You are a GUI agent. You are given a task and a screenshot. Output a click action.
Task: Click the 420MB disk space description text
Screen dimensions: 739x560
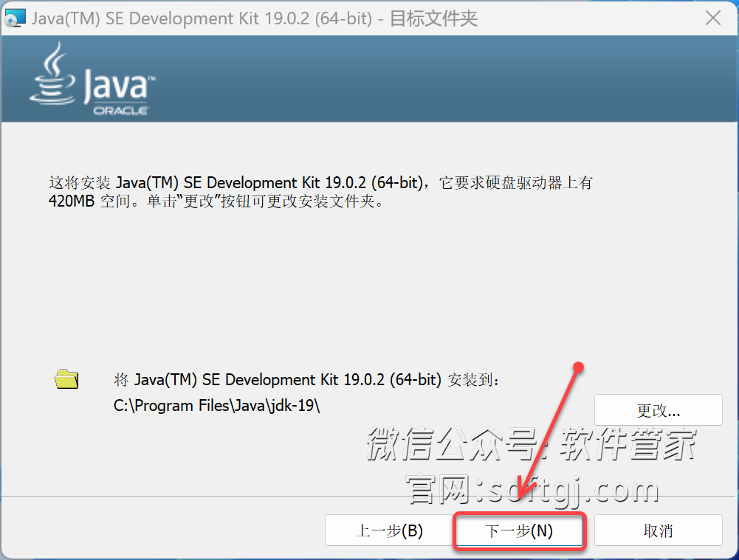click(x=320, y=192)
